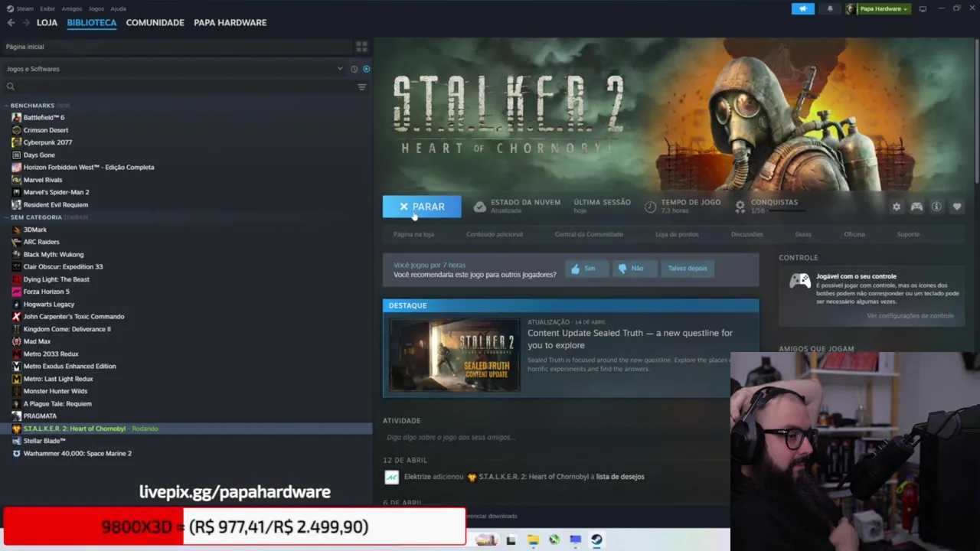The width and height of the screenshot is (980, 551).
Task: Toggle ready-to-play games filter
Action: click(366, 69)
